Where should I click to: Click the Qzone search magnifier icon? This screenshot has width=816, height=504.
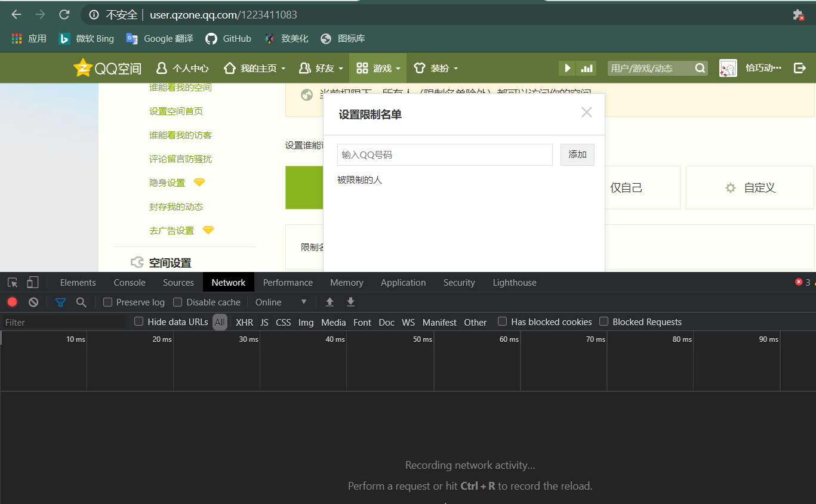(700, 68)
